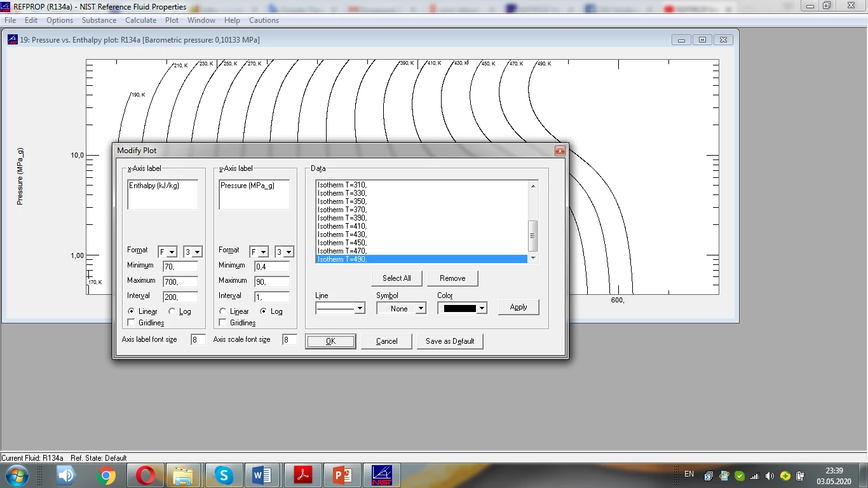Click the green checkmark tray icon
868x488 pixels.
(740, 476)
